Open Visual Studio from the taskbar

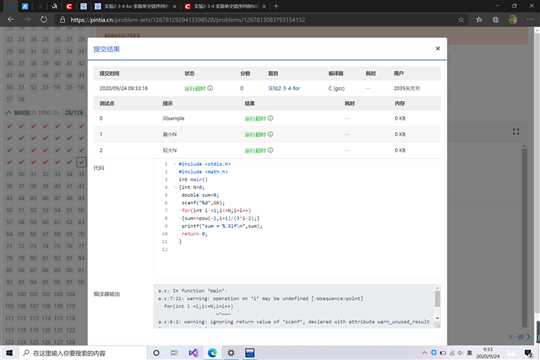[x=194, y=353]
